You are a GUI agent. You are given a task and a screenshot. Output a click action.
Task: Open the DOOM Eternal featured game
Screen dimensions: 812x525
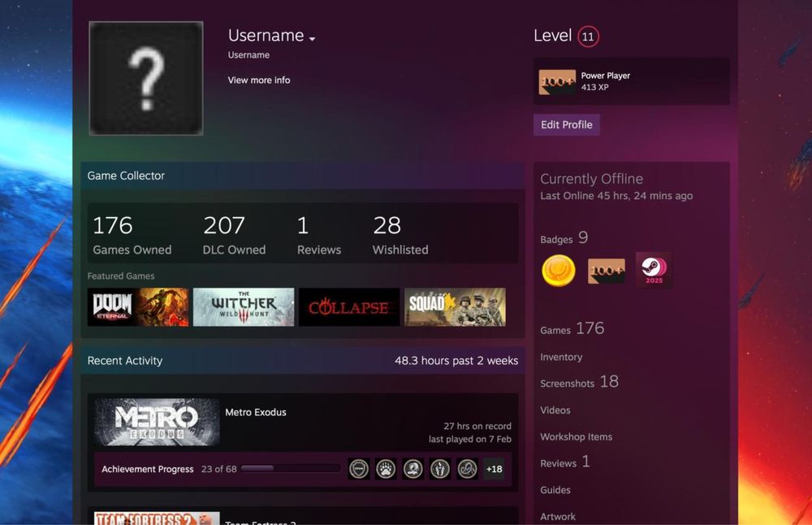point(138,307)
